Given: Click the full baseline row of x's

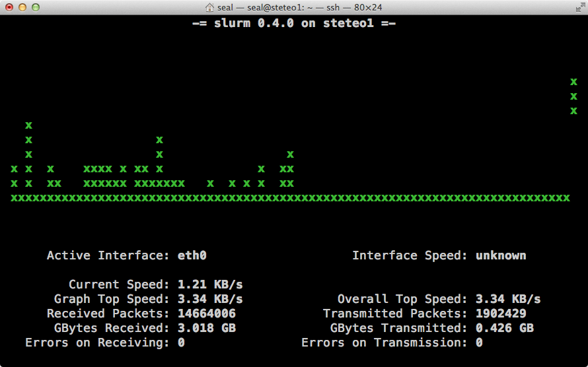Looking at the screenshot, I should tap(290, 198).
